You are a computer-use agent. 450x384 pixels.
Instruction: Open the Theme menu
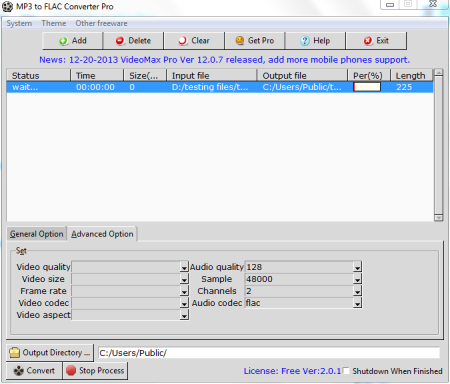(x=54, y=23)
